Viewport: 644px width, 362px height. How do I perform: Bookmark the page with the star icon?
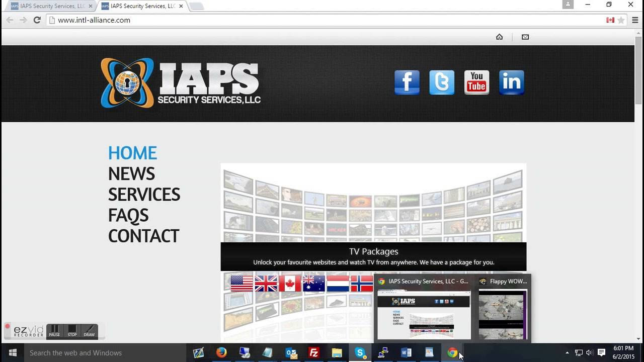coord(621,20)
